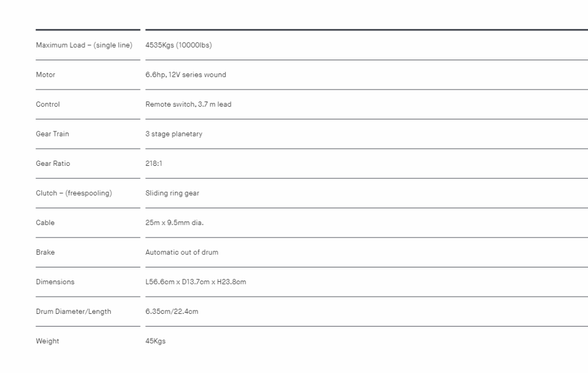Select the Automatic out of drum text

(x=182, y=252)
